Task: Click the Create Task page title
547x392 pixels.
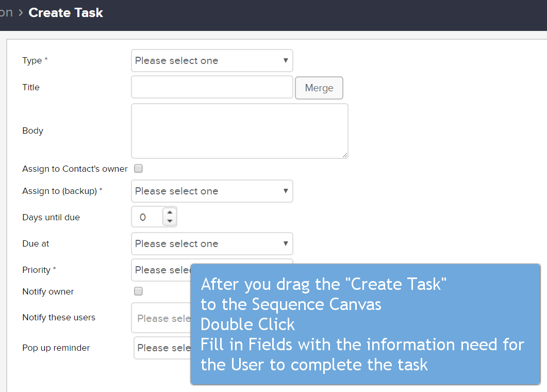Action: click(x=66, y=13)
